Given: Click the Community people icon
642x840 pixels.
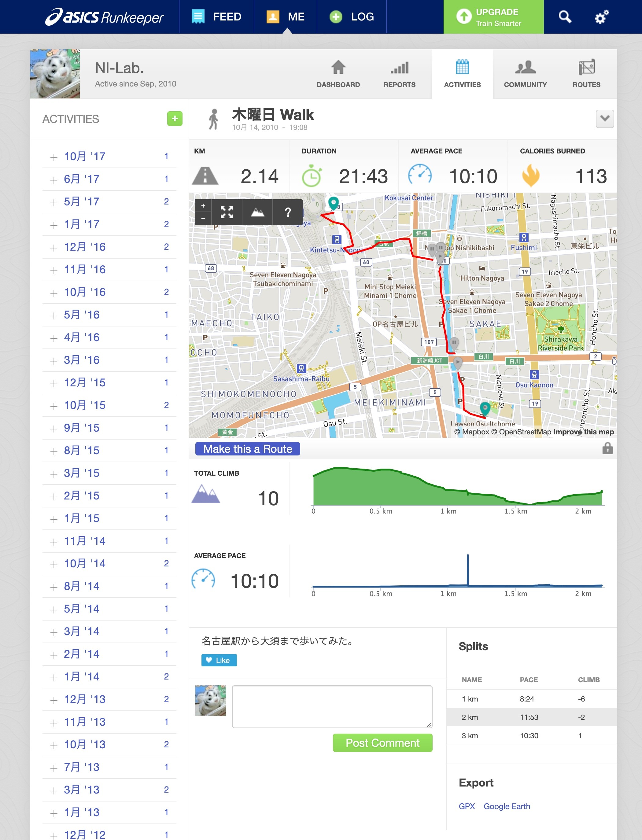Looking at the screenshot, I should tap(525, 67).
